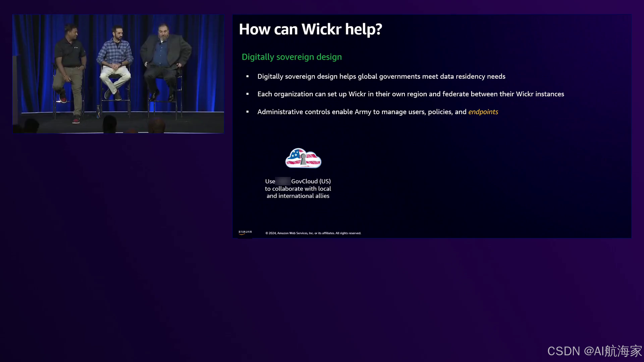Click 'and international allies' caption line
The height and width of the screenshot is (362, 644).
(298, 196)
